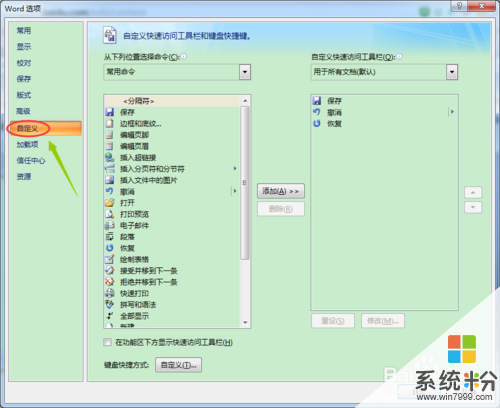500x408 pixels.
Task: Open the 校对 options category
Action: pos(24,63)
